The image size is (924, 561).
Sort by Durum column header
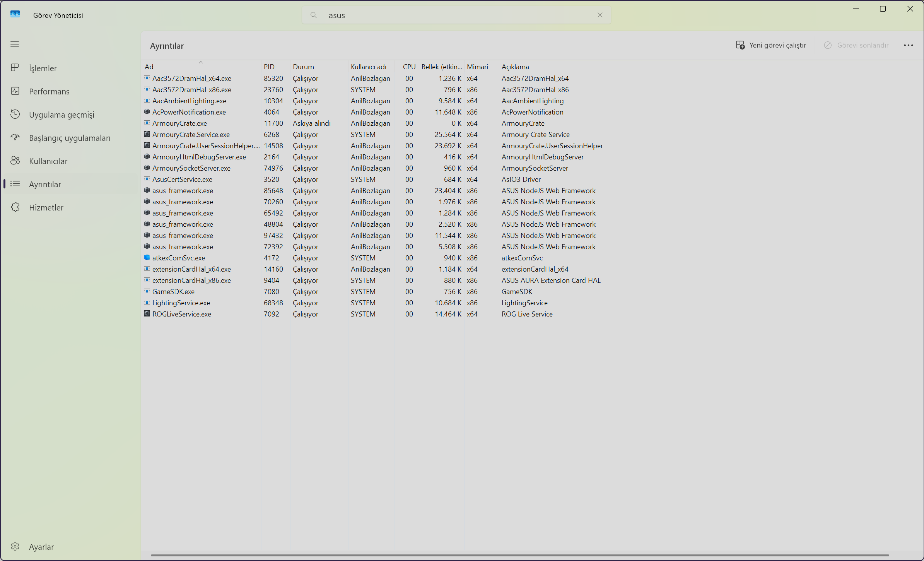point(319,67)
